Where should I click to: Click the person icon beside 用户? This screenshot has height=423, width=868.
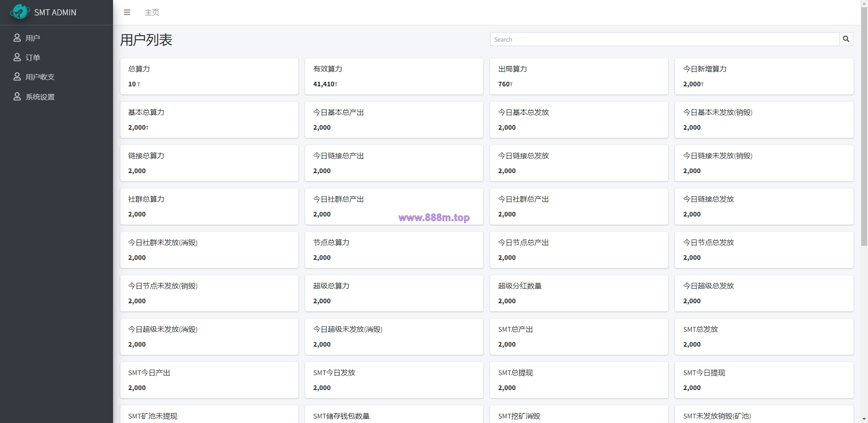pyautogui.click(x=17, y=38)
